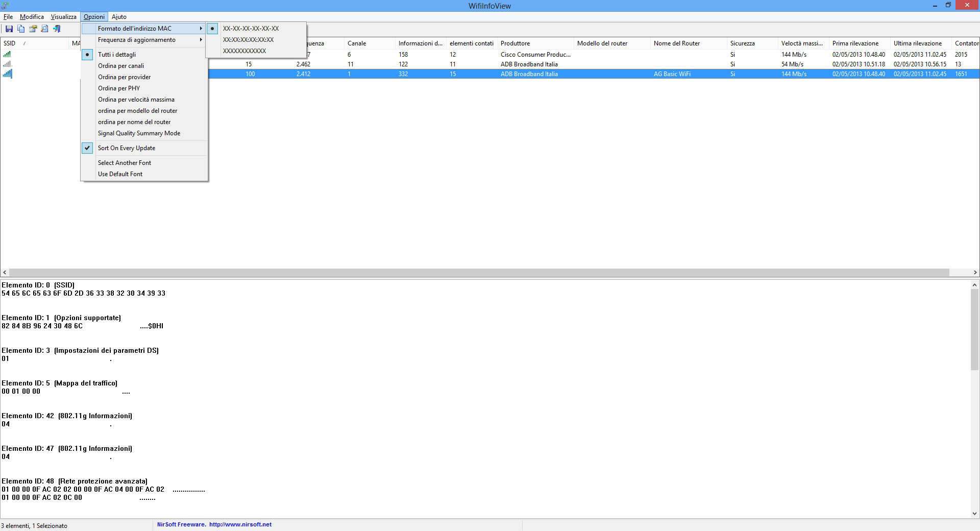
Task: Sort by the Canale column header
Action: [370, 43]
